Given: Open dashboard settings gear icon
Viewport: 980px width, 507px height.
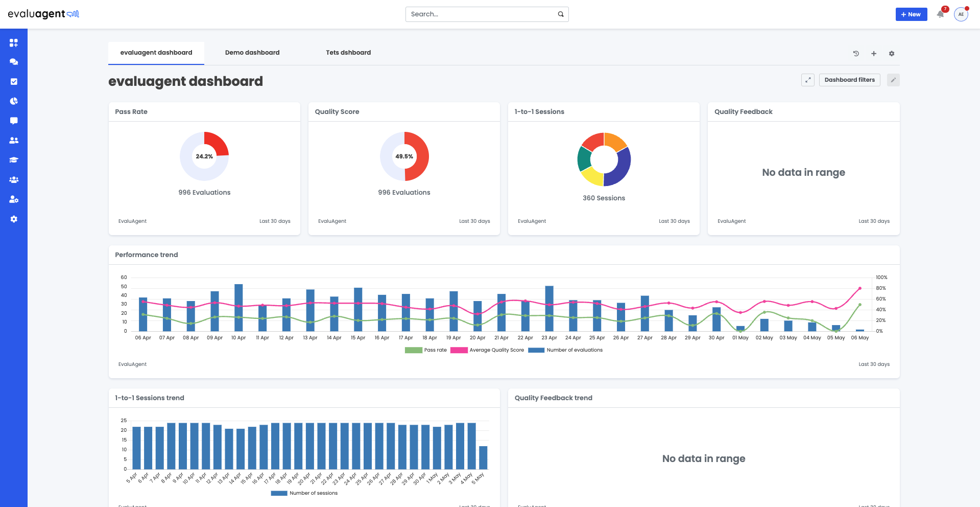Looking at the screenshot, I should (x=892, y=54).
